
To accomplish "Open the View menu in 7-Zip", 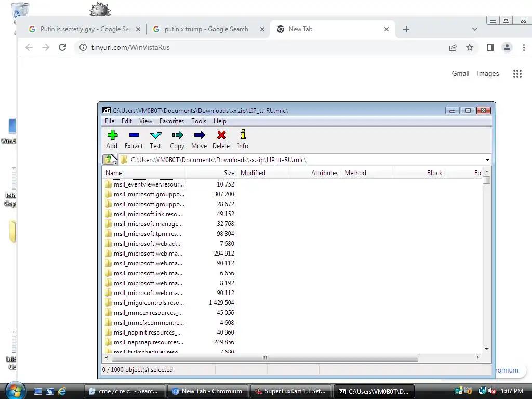I will point(145,121).
